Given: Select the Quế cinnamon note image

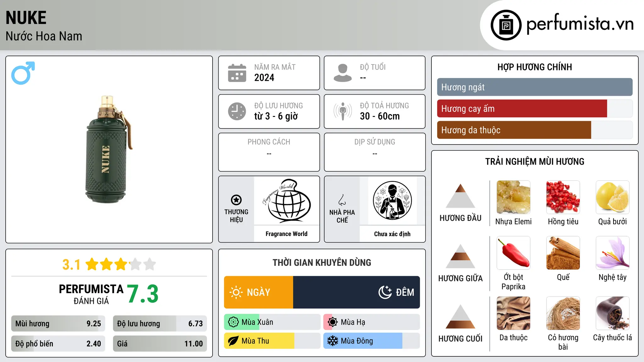Looking at the screenshot, I should pos(563,253).
